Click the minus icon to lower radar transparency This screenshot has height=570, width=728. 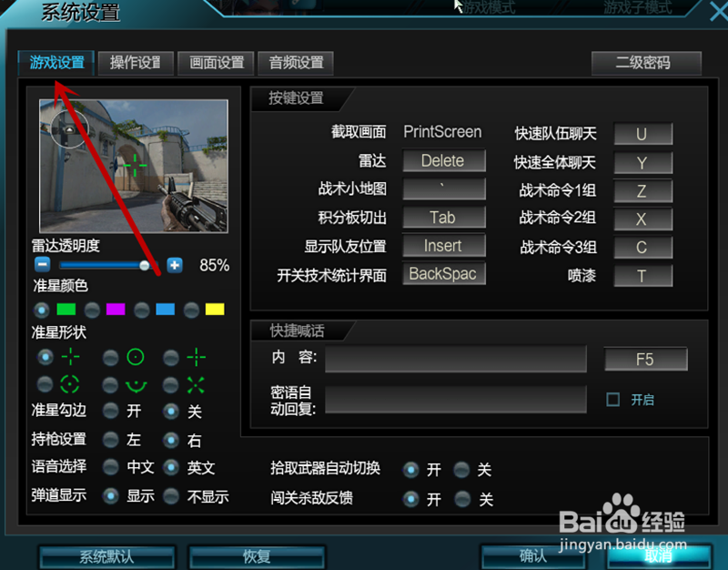(x=42, y=264)
